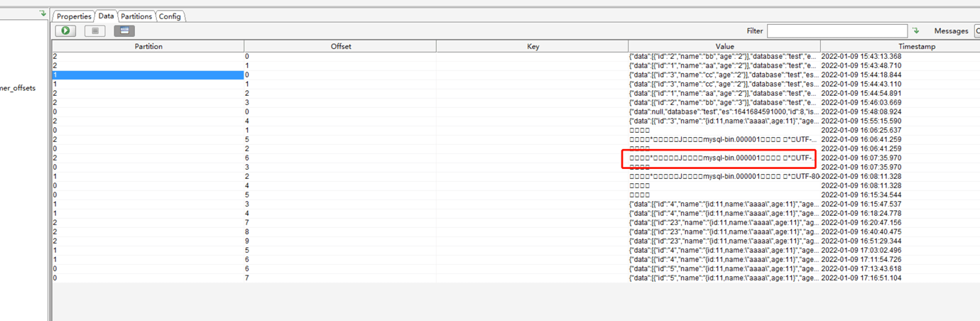Select the Data tab

tap(106, 16)
